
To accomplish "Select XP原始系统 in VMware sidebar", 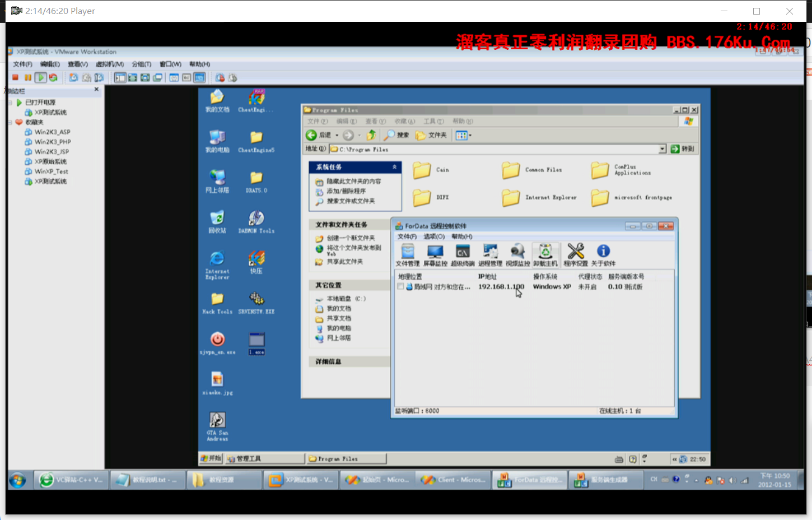I will click(x=45, y=161).
